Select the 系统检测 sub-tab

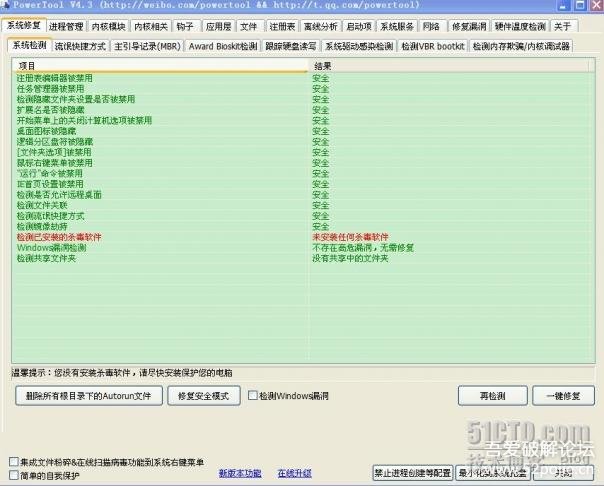(29, 45)
